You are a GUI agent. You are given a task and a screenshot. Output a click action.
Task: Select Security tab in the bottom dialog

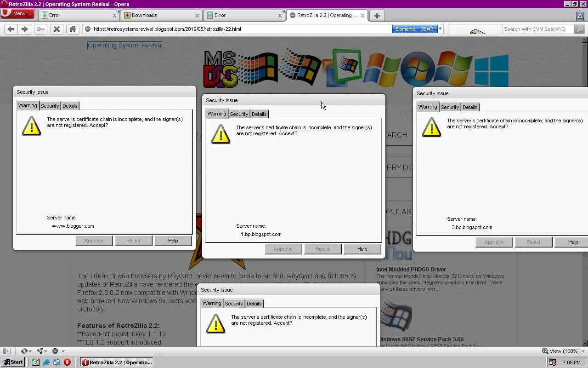coord(234,304)
